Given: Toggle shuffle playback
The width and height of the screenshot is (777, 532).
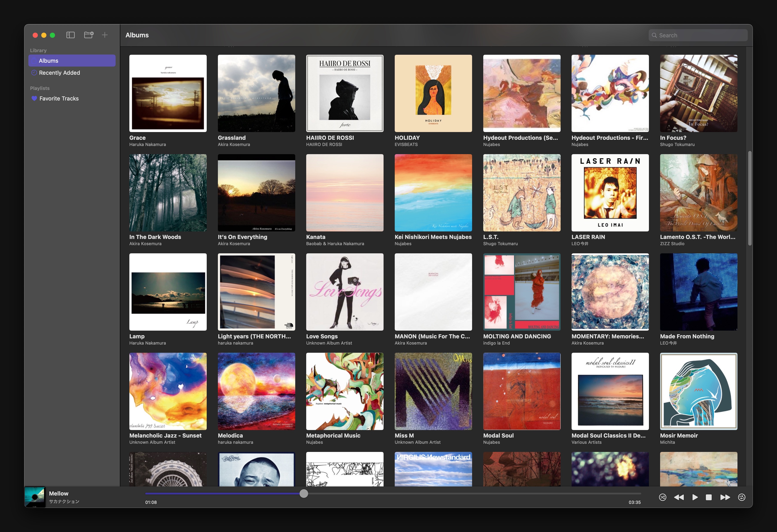Looking at the screenshot, I should (x=662, y=497).
